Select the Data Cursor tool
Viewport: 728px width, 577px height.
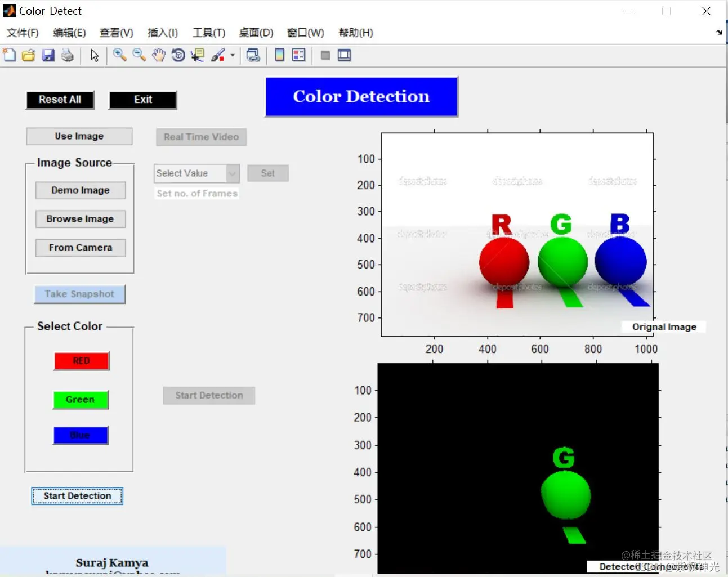(x=198, y=55)
